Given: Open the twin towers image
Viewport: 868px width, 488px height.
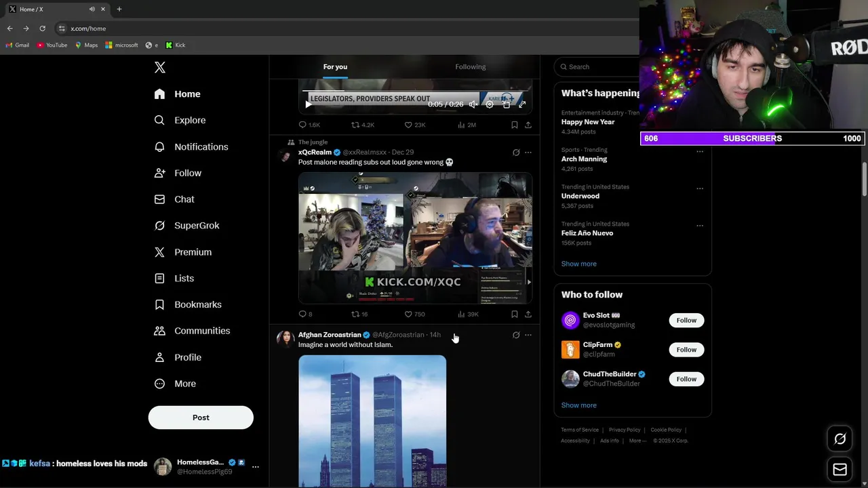Looking at the screenshot, I should (372, 421).
